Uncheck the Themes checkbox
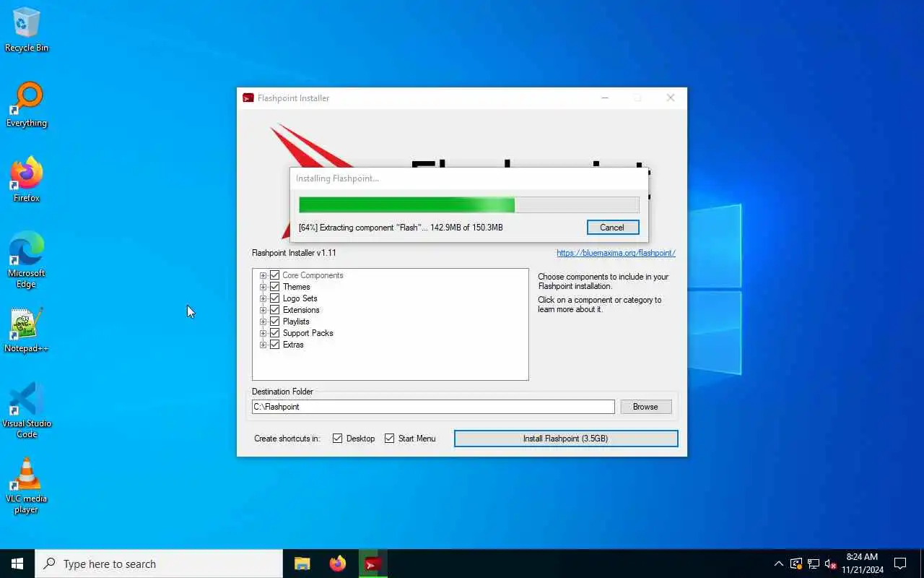 [274, 287]
